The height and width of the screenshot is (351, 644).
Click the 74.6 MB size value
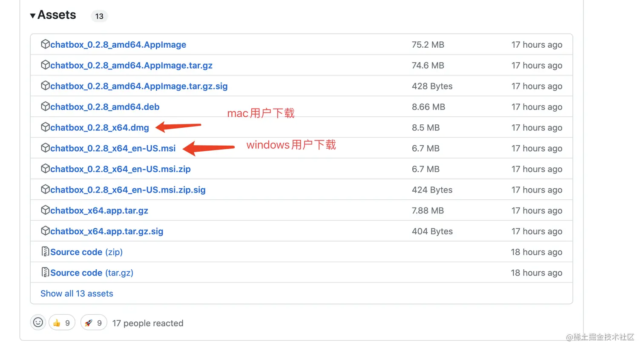point(428,66)
